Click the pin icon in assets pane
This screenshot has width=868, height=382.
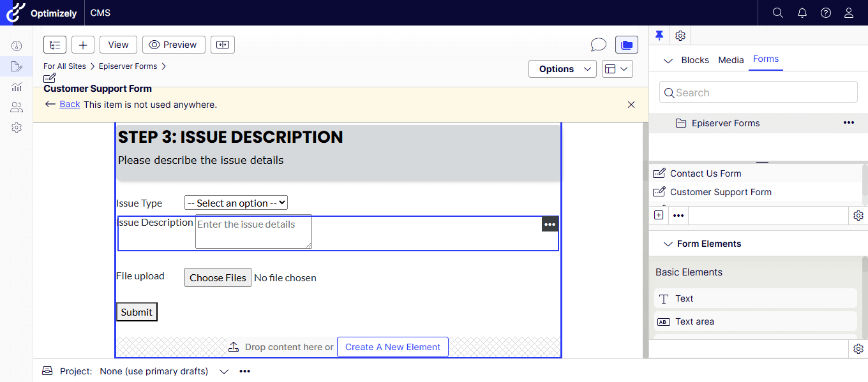coord(660,36)
